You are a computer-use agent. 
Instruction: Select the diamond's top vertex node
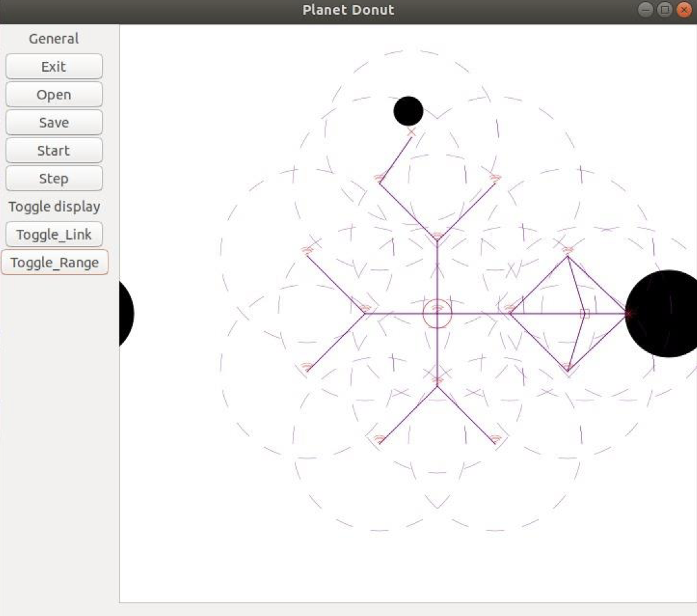(x=568, y=252)
